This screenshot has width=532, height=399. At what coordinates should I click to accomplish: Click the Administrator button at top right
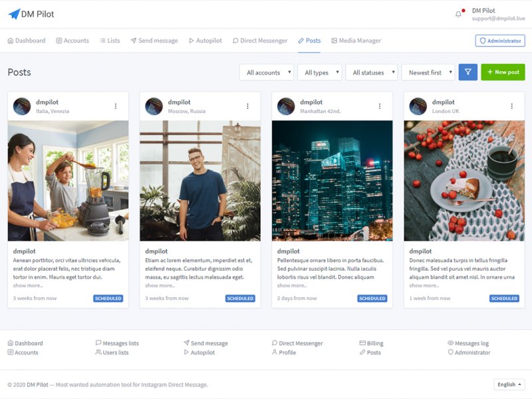(x=500, y=41)
